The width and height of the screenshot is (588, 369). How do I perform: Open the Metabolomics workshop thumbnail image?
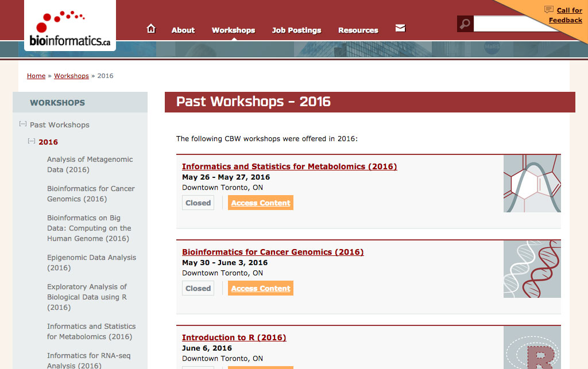532,184
